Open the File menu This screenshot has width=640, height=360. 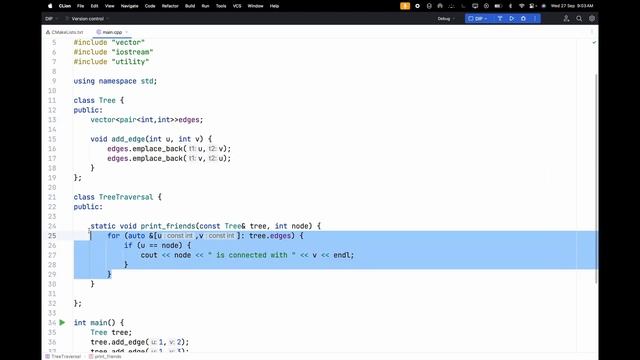[x=80, y=6]
